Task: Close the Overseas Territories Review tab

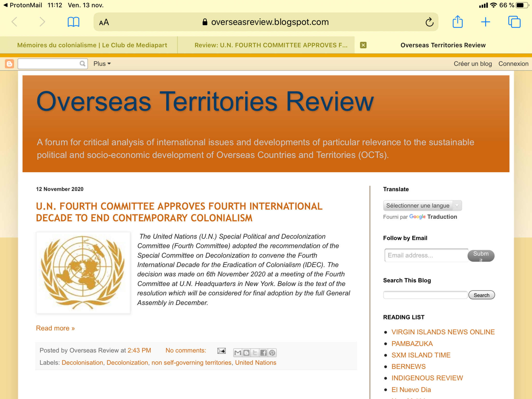Action: [363, 45]
